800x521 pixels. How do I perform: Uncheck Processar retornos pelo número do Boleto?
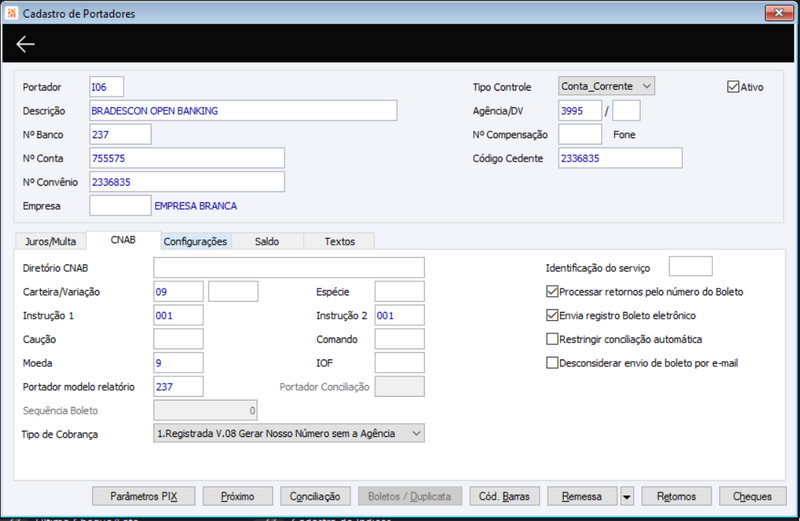[x=552, y=292]
